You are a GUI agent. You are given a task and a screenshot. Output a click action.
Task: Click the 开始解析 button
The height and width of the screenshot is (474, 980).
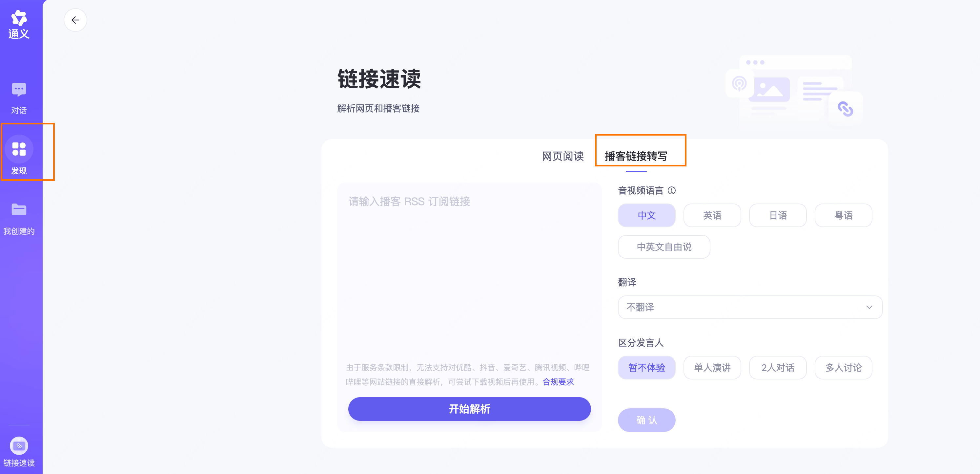469,409
